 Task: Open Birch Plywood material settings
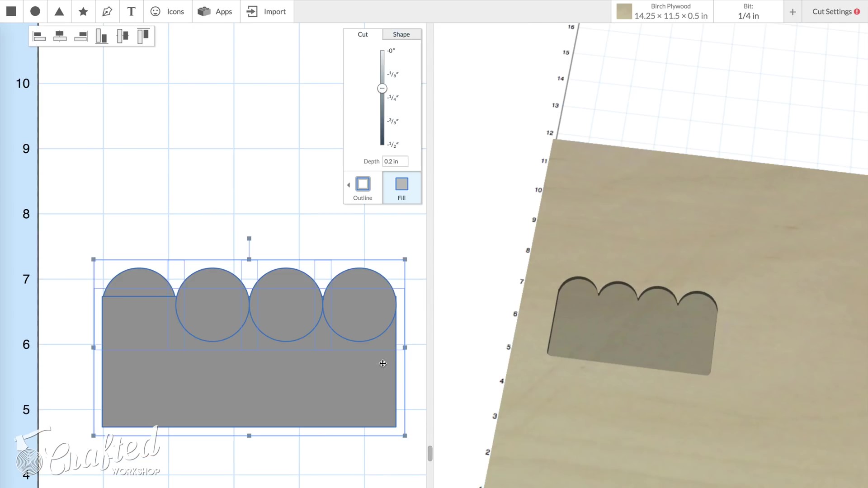662,11
